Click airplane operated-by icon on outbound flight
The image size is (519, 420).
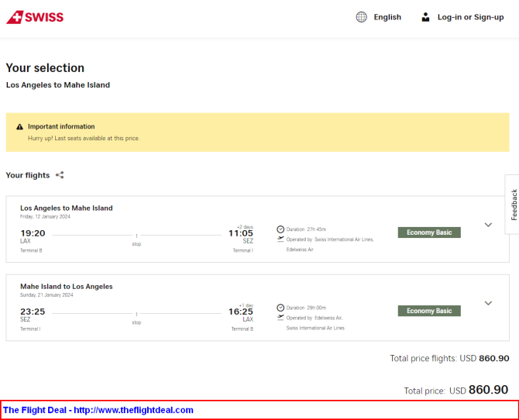tap(280, 239)
